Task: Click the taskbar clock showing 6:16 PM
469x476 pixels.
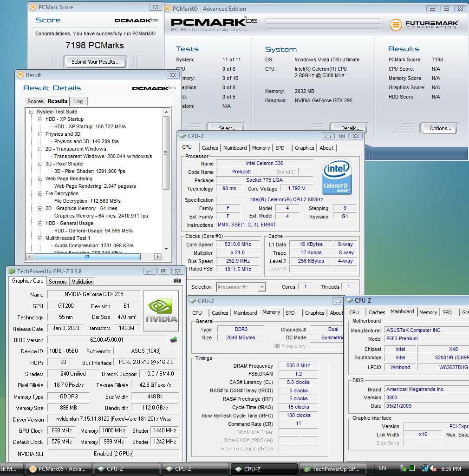Action: (451, 469)
